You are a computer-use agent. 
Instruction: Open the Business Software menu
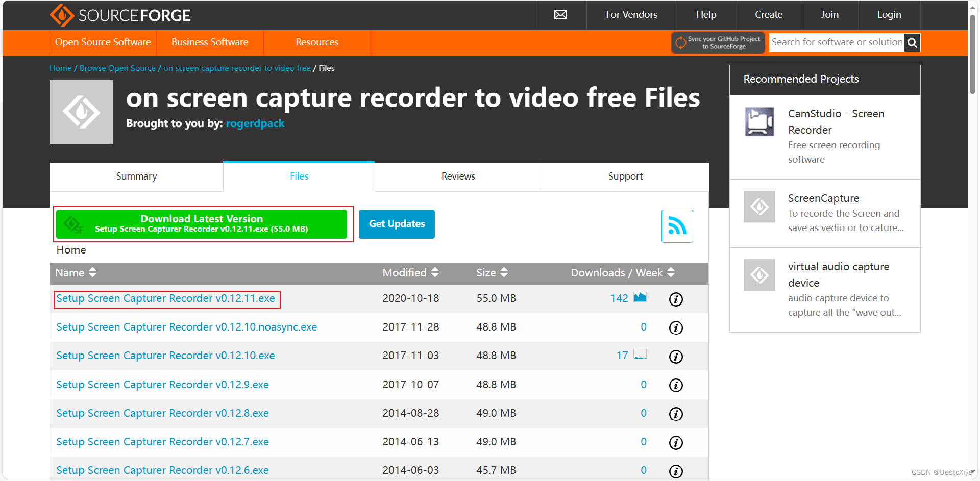[210, 42]
